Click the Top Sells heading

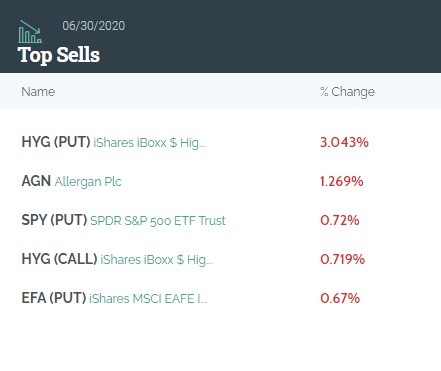(59, 55)
